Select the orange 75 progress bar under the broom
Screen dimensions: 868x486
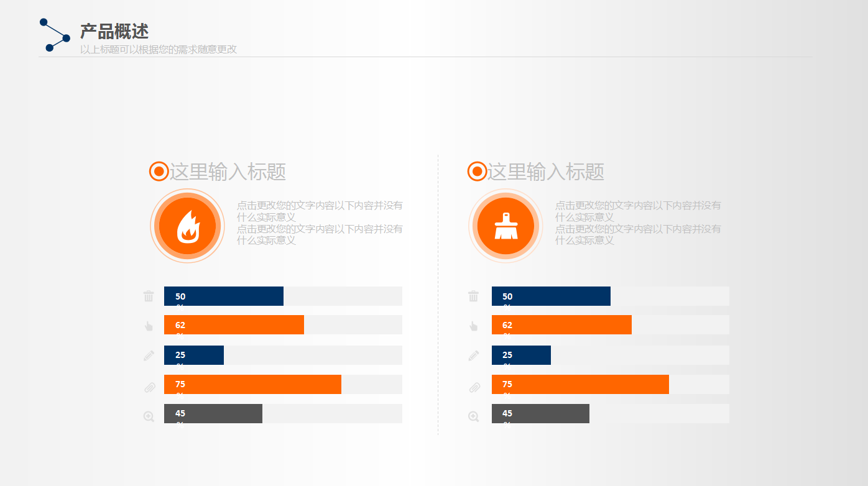[580, 384]
